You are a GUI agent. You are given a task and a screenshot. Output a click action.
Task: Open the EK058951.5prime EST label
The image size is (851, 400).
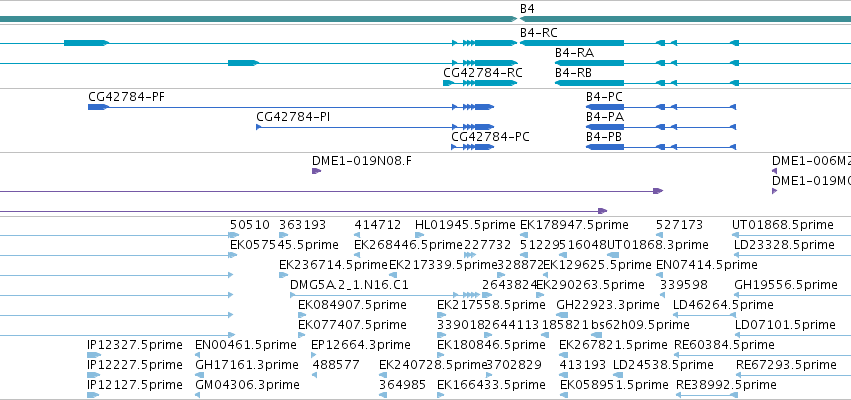pos(614,385)
